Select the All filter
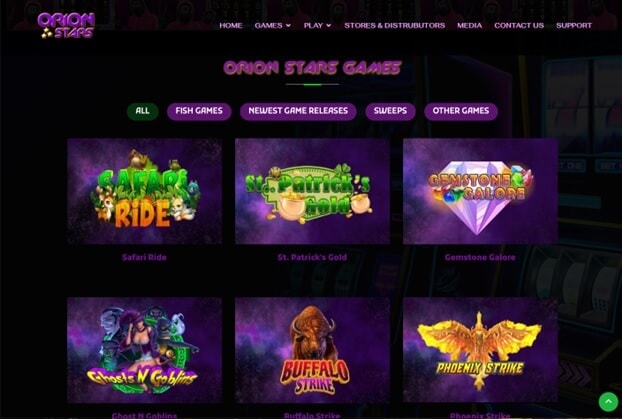Viewport: 622px width, 419px height. [142, 111]
